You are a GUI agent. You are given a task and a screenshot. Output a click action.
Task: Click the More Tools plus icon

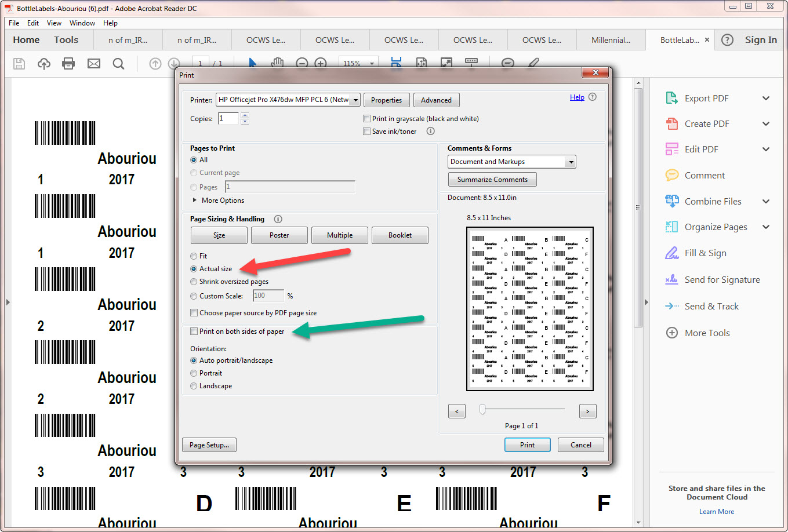tap(671, 333)
